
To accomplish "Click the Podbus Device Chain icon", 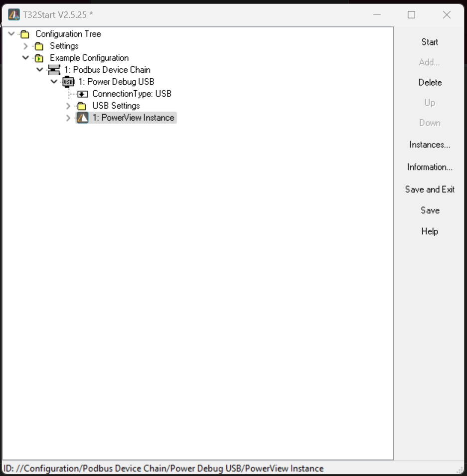I will point(54,70).
